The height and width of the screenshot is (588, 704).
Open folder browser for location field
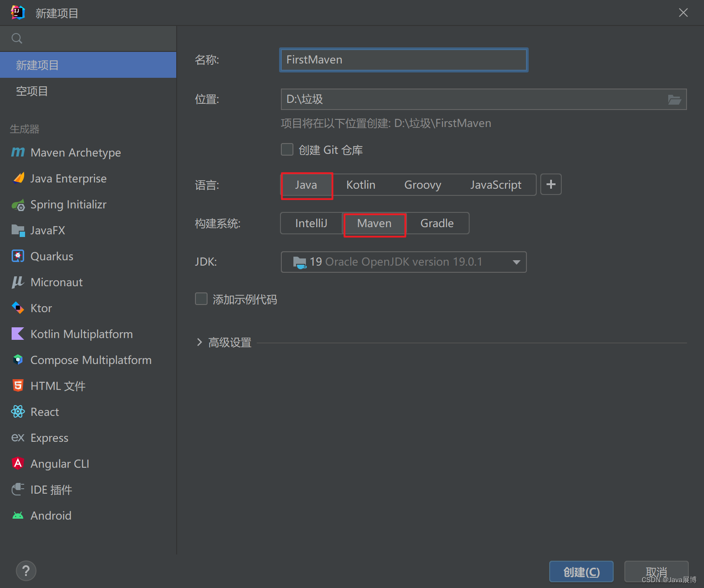[x=674, y=99]
